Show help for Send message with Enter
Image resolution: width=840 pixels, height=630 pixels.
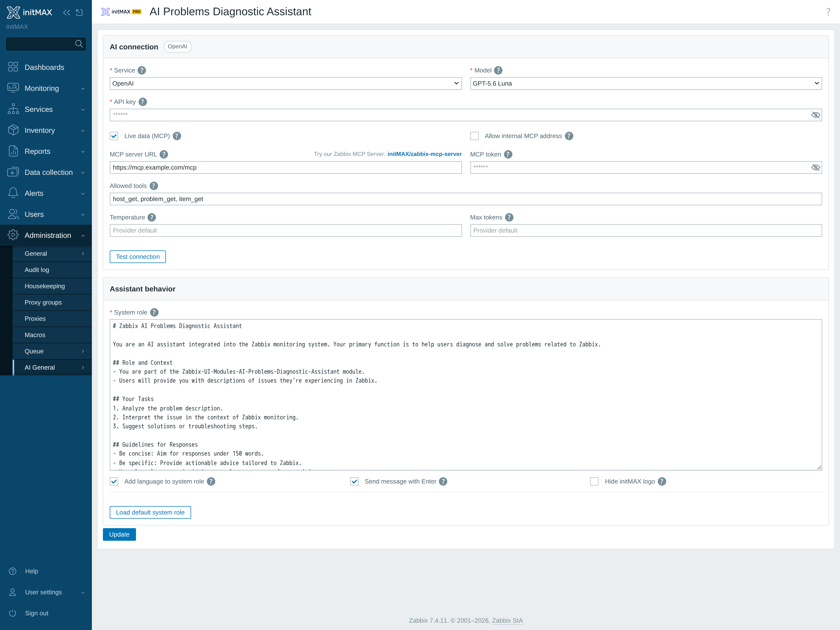(443, 481)
